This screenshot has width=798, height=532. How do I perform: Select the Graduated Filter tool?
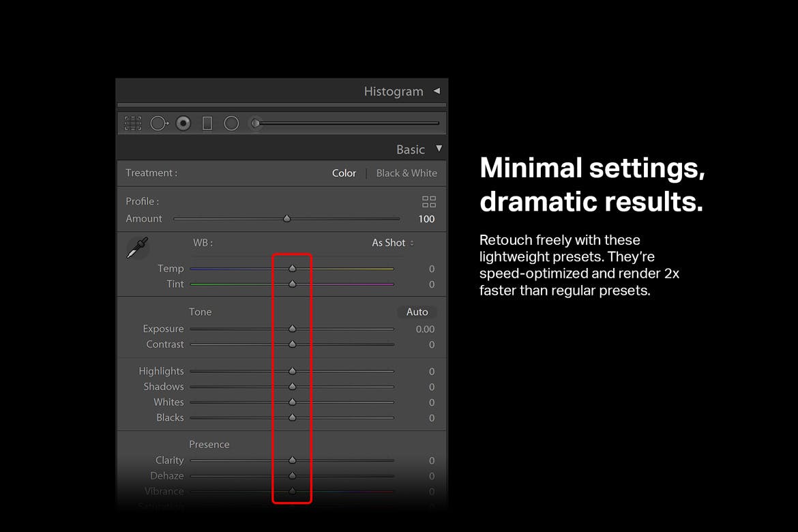(x=207, y=123)
